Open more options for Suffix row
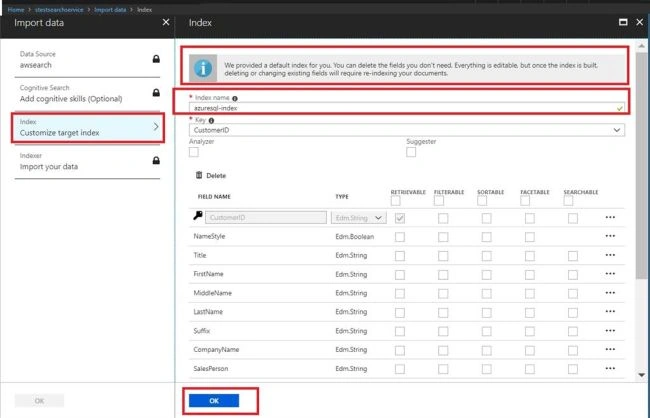This screenshot has width=650, height=418. (610, 331)
